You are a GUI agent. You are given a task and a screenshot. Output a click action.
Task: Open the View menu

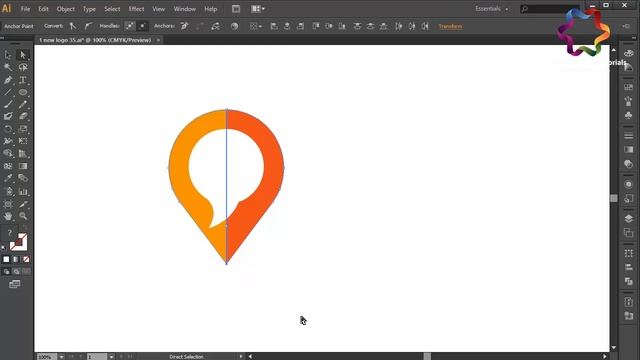coord(158,9)
